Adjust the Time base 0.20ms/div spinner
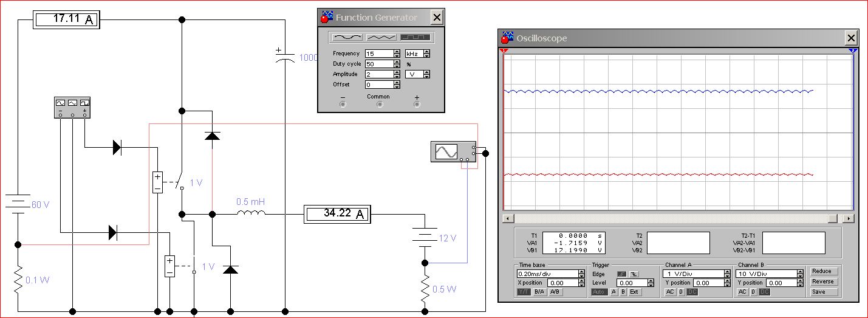868x318 pixels. 582,274
